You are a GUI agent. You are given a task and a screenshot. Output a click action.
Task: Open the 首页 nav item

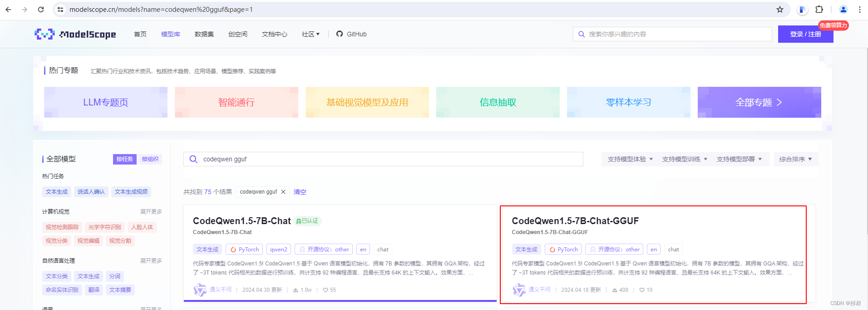(x=140, y=34)
